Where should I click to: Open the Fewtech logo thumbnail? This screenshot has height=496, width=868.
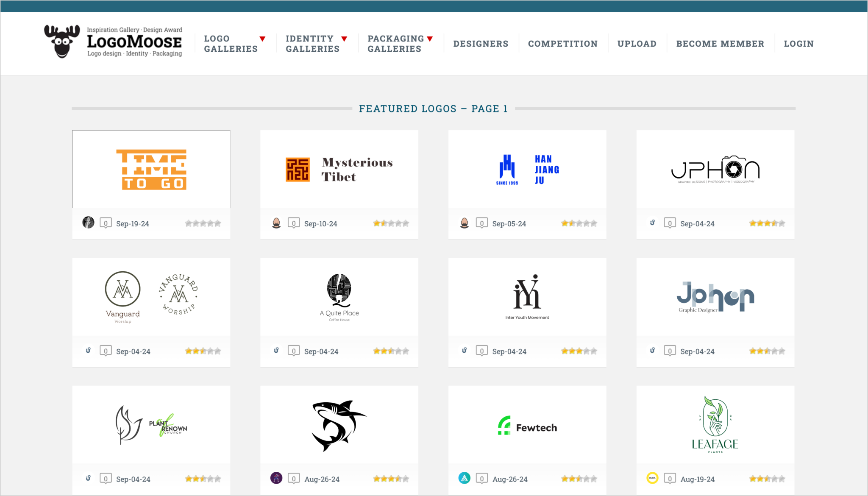[x=527, y=427]
